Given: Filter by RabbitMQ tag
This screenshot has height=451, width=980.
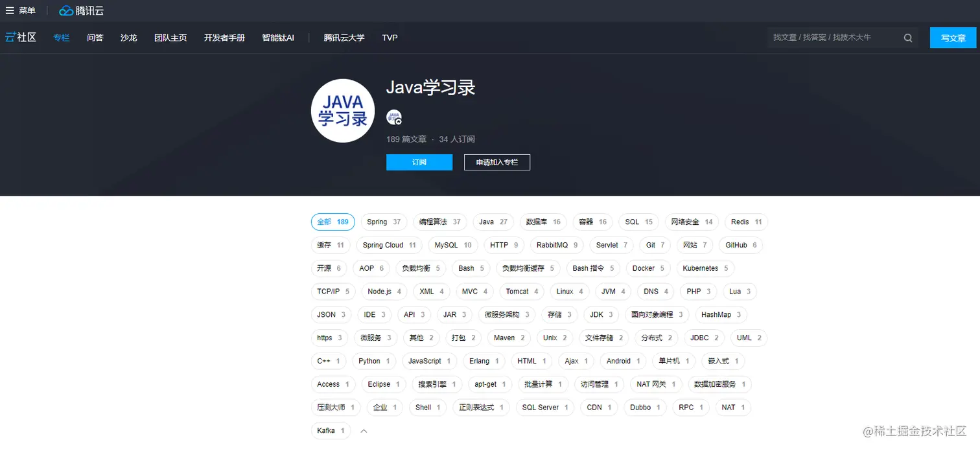Looking at the screenshot, I should coord(557,245).
